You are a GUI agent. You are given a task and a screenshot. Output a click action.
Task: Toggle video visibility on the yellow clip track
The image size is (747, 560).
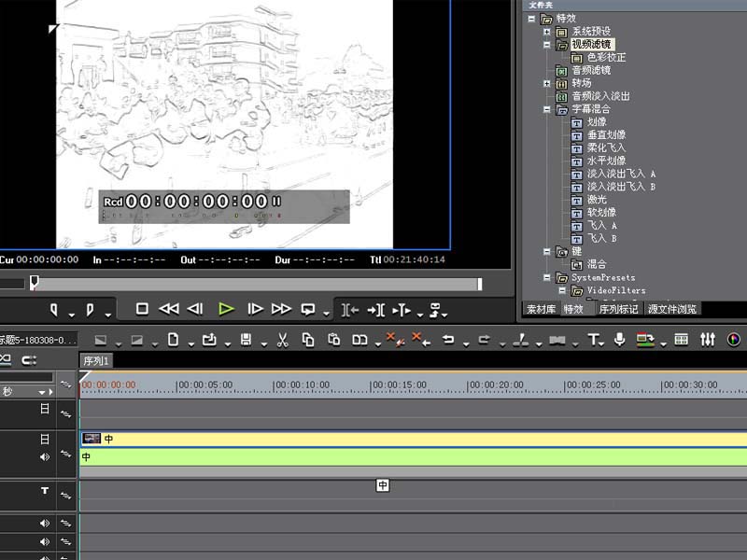pos(44,438)
